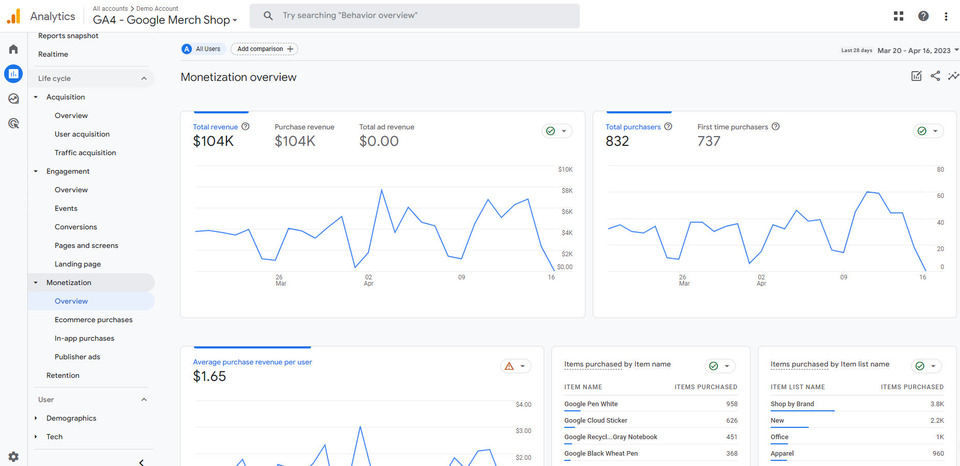Viewport: 960px width, 466px height.
Task: Open the Explore icon in left rail
Action: click(13, 98)
